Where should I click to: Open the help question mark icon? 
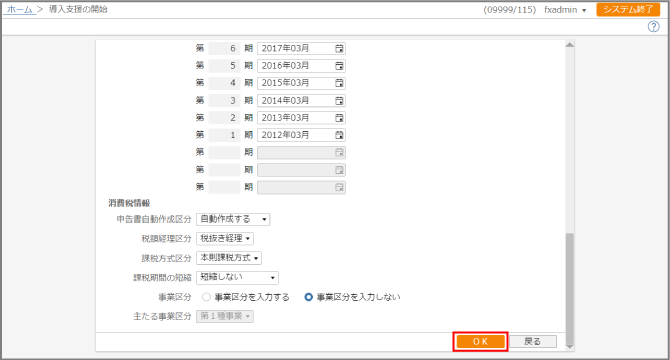point(653,26)
